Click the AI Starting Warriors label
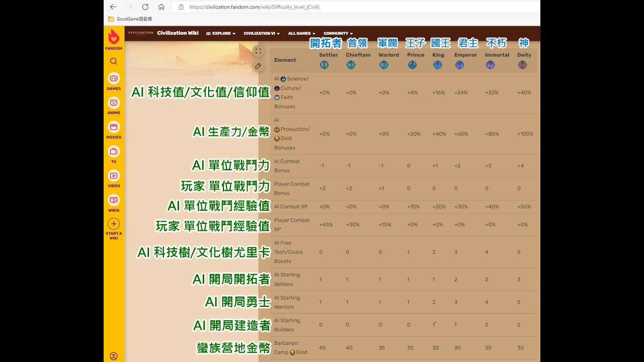Viewport: 644px width, 362px height. tap(287, 302)
